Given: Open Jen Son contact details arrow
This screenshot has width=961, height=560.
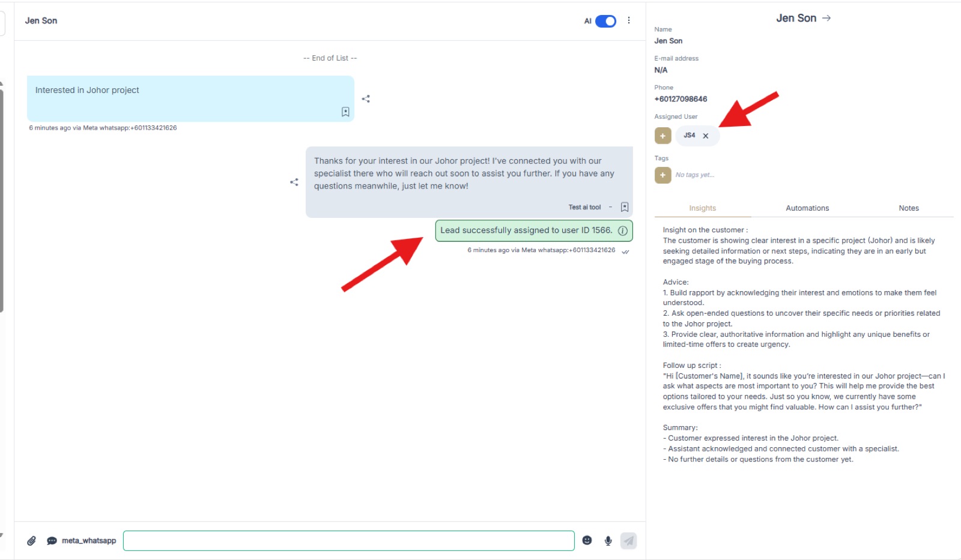Looking at the screenshot, I should pyautogui.click(x=826, y=18).
